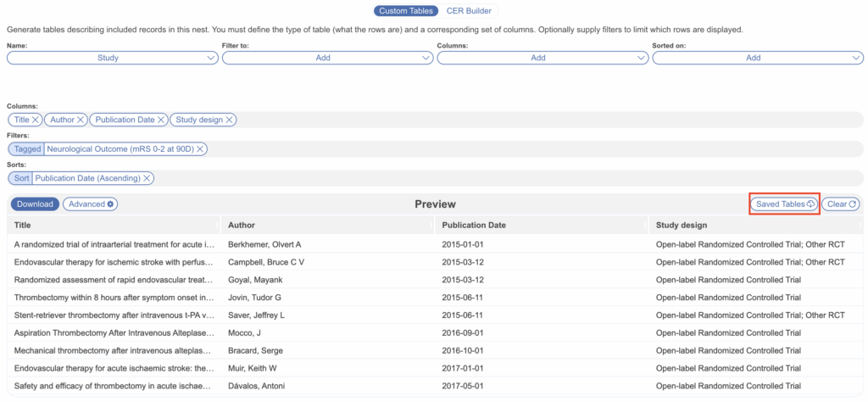Image resolution: width=868 pixels, height=402 pixels.
Task: Open Saved Tables
Action: 784,204
